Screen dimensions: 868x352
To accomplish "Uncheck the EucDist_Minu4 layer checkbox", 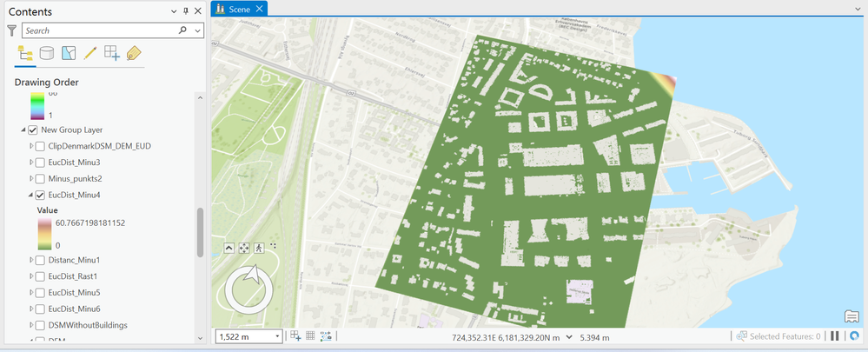I will click(40, 195).
